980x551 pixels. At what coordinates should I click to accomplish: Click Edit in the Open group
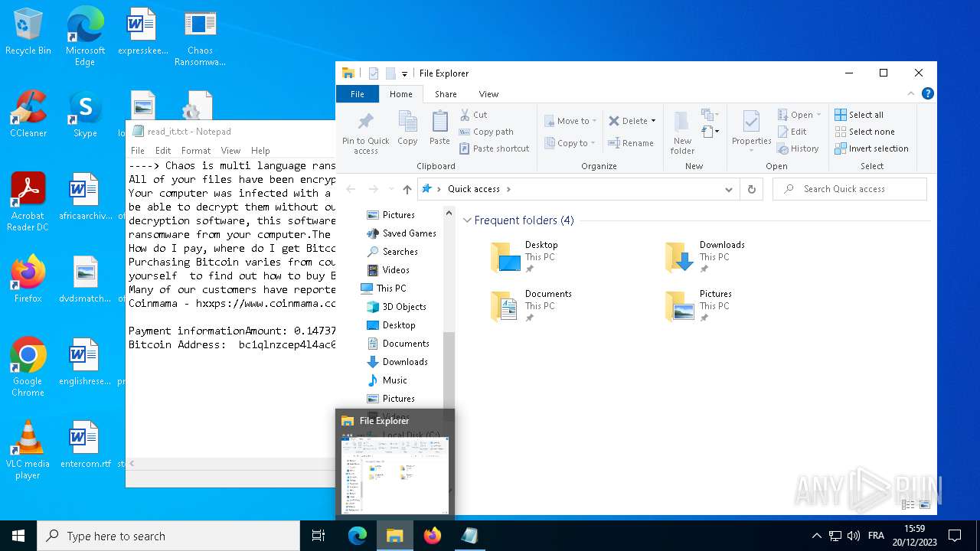792,132
